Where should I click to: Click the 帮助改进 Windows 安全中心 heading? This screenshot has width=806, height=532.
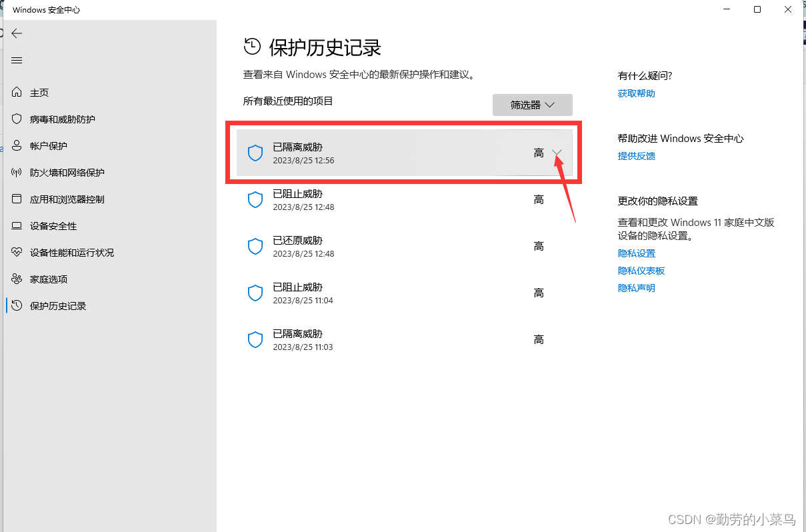pyautogui.click(x=681, y=139)
